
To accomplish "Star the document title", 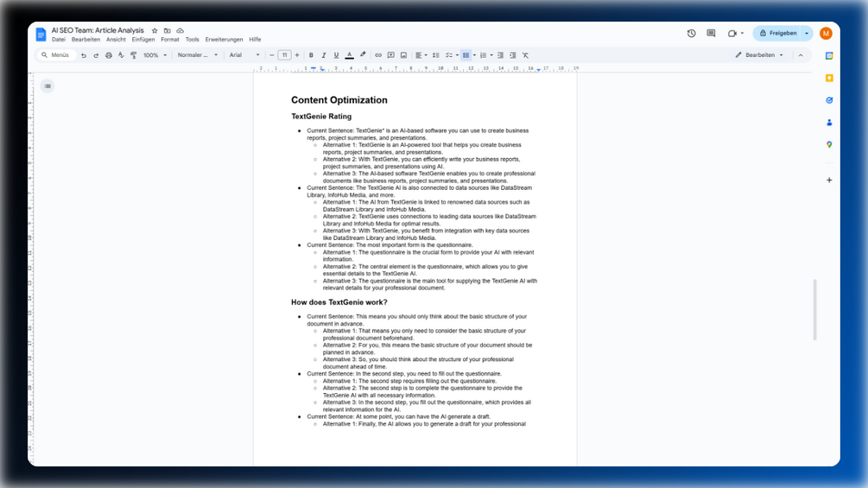I will pyautogui.click(x=155, y=31).
